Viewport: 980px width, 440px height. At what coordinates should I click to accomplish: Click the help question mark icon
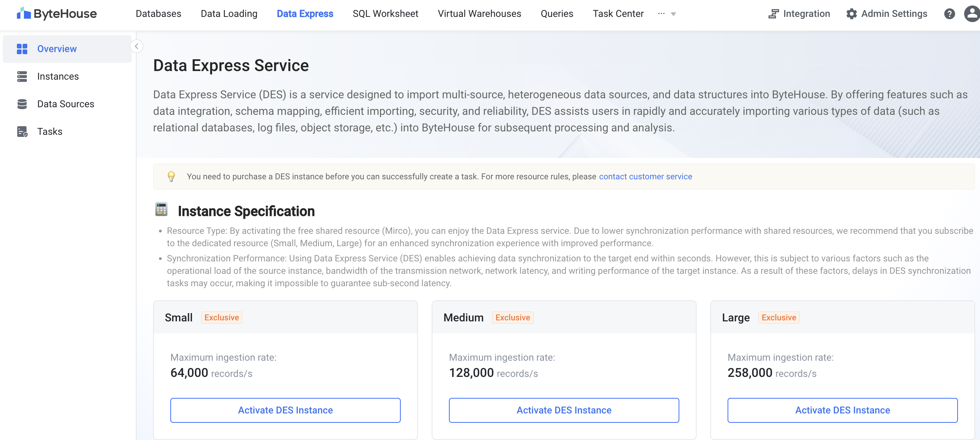click(948, 14)
